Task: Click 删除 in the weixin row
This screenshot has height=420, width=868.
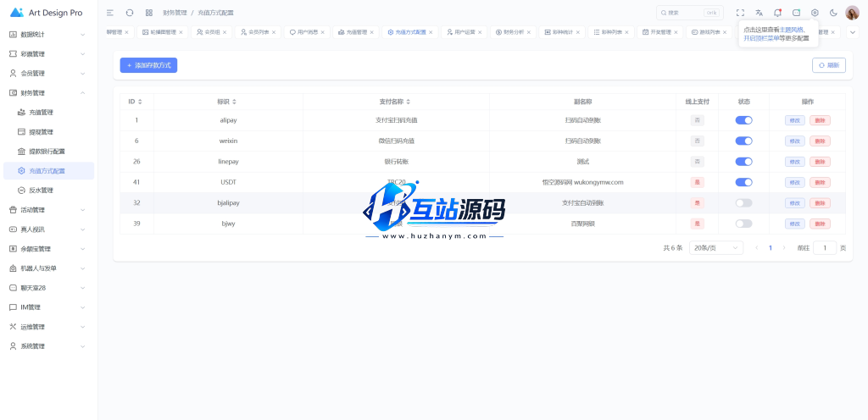Action: coord(820,141)
